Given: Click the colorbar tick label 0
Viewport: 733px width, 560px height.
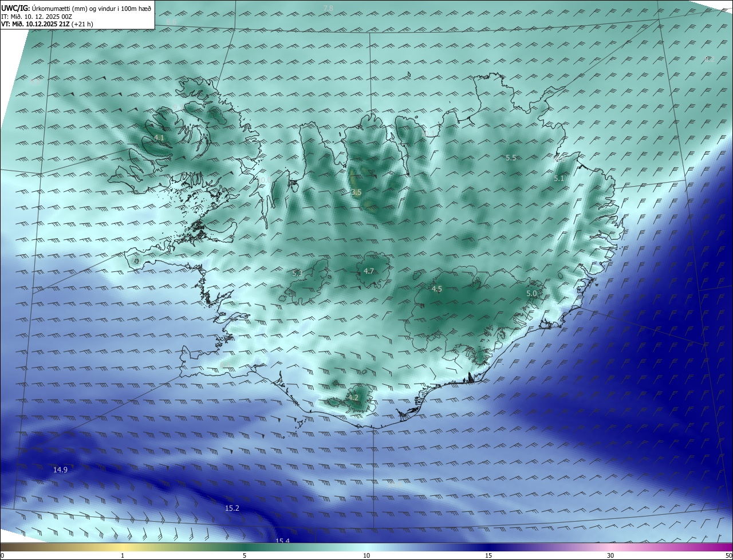Looking at the screenshot, I should coord(2,556).
